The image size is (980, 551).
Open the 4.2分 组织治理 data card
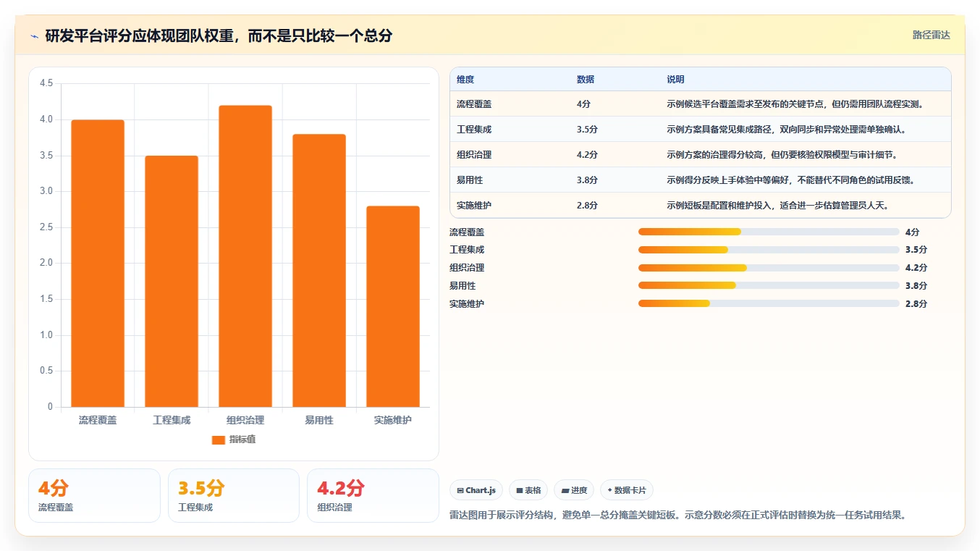[x=373, y=495]
